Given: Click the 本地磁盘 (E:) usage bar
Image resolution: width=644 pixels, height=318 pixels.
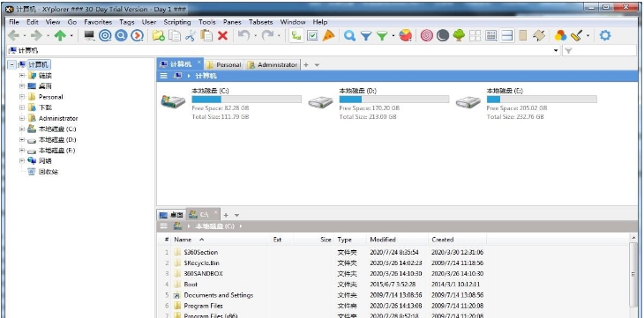Looking at the screenshot, I should [x=542, y=100].
